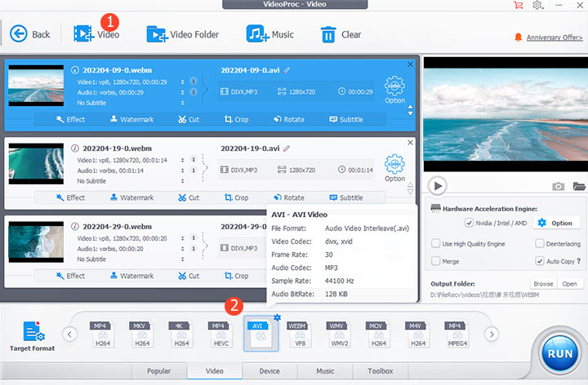
Task: Crop the 202204-09-0.webm video
Action: pyautogui.click(x=236, y=119)
